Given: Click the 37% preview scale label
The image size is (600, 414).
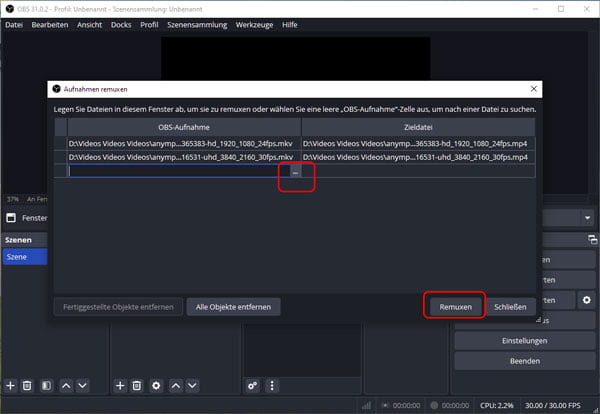Looking at the screenshot, I should (13, 199).
